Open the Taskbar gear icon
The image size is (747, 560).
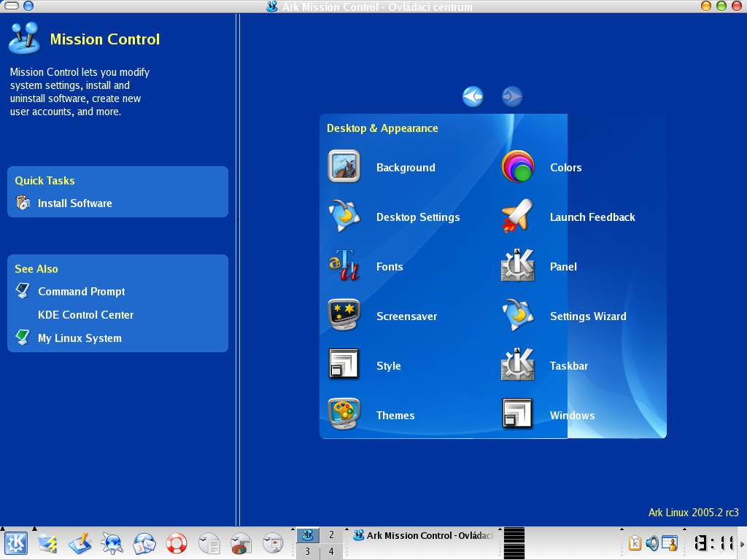517,365
